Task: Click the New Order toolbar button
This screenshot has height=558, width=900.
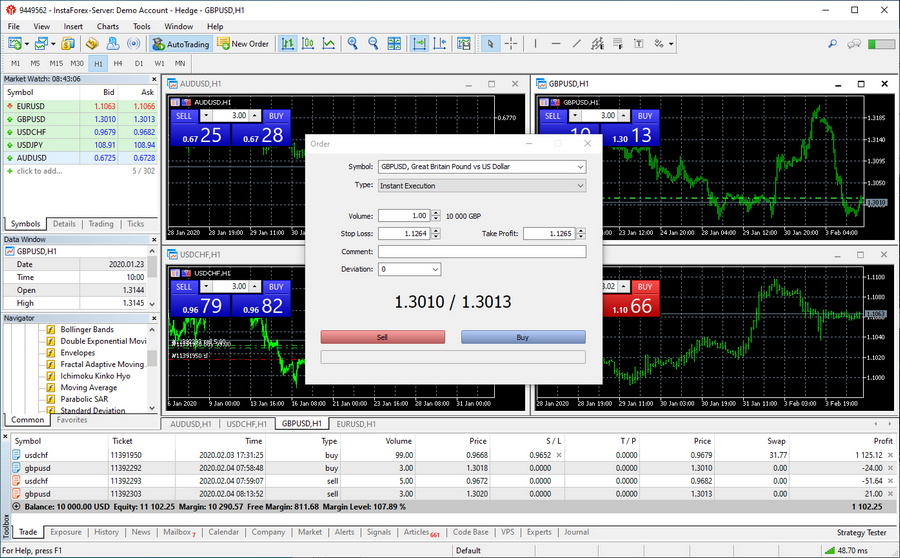Action: click(243, 44)
